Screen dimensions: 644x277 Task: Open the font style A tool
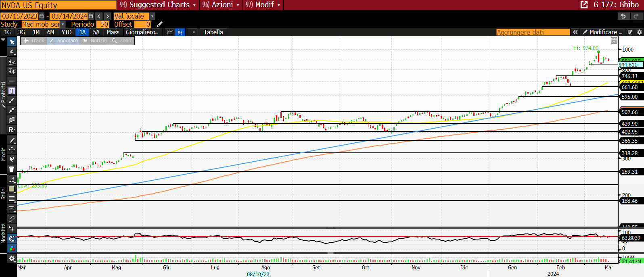(x=12, y=179)
